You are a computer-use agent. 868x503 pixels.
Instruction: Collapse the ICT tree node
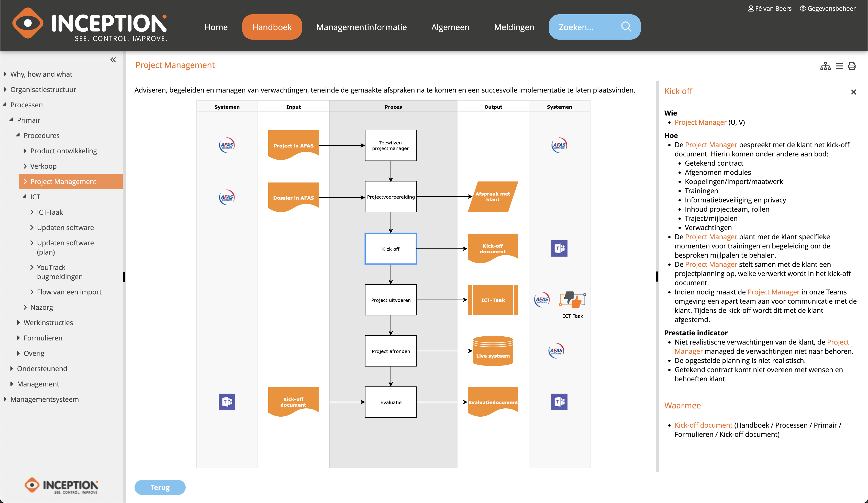click(x=25, y=197)
